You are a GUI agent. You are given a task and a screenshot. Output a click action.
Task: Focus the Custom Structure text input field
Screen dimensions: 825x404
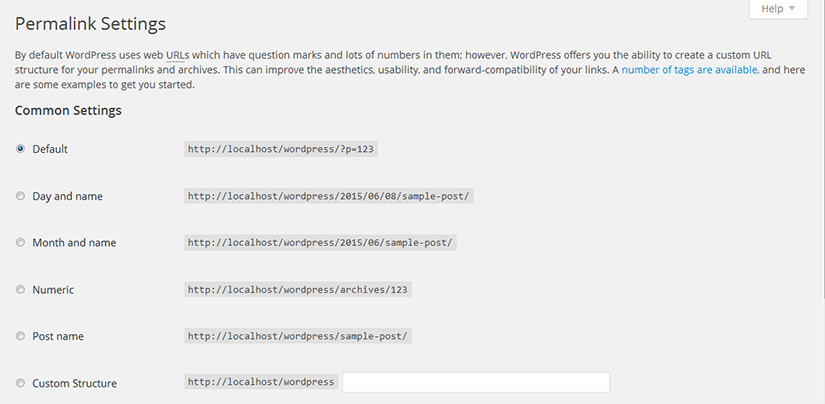pyautogui.click(x=475, y=383)
